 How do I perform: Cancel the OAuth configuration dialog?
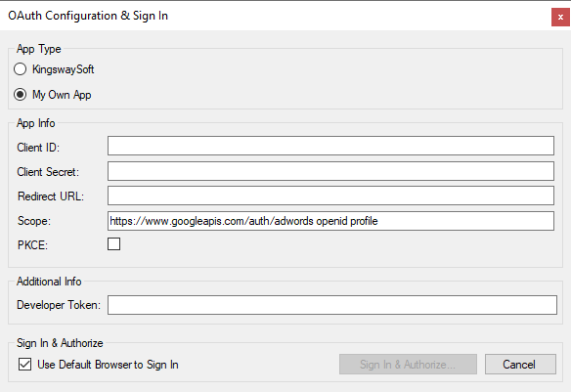[x=520, y=364]
